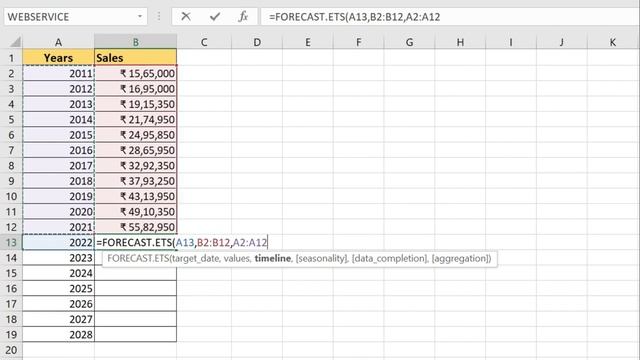
Task: Select sales value ₹ 49,10,350
Action: click(136, 211)
